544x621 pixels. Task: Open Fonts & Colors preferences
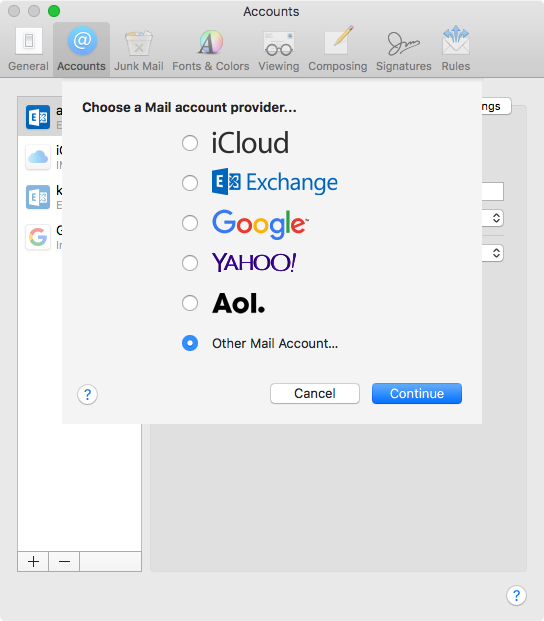pyautogui.click(x=211, y=49)
